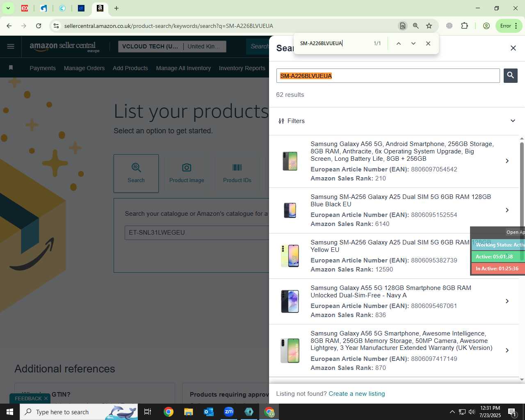This screenshot has height=420, width=525.
Task: Open the Payments menu
Action: pyautogui.click(x=43, y=68)
